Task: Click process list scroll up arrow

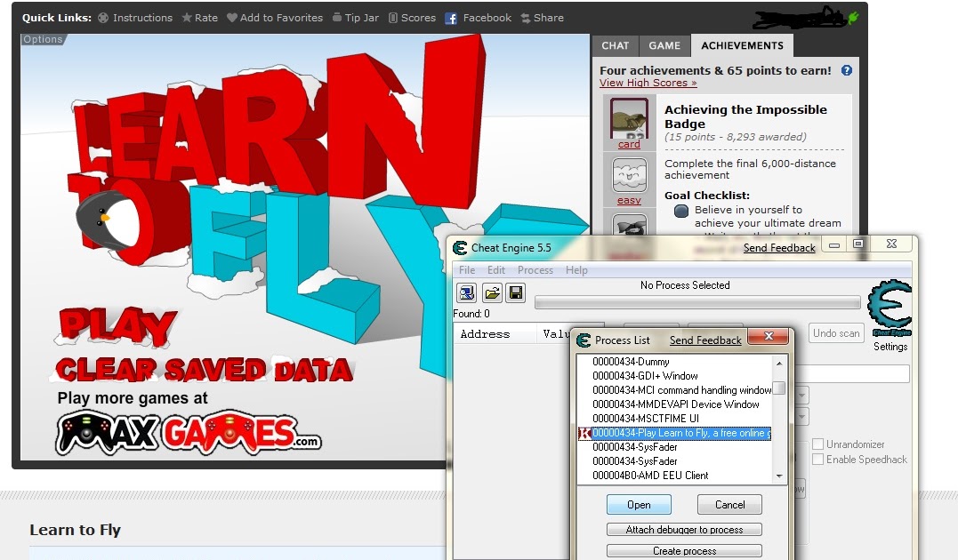Action: (x=779, y=363)
